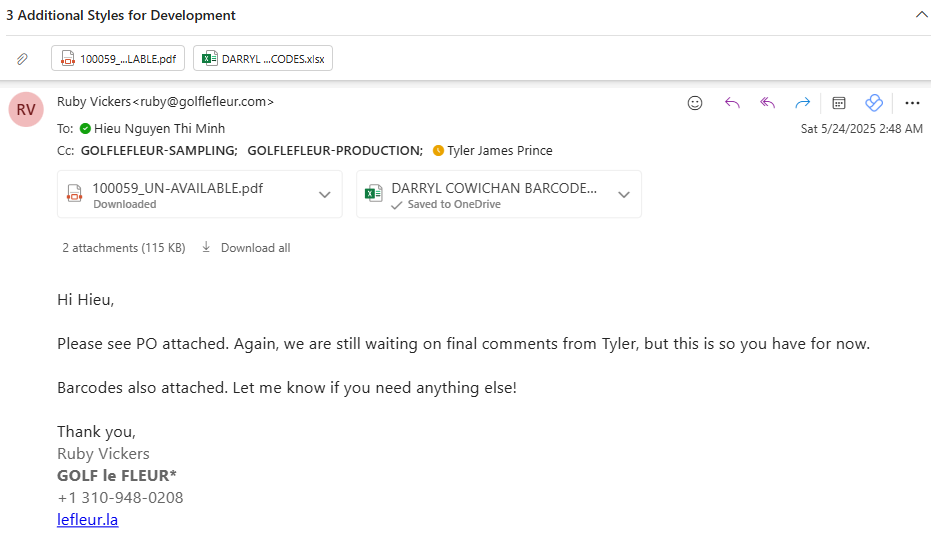The image size is (931, 535).
Task: Select Cc contact Tyler James Prince
Action: tap(499, 151)
